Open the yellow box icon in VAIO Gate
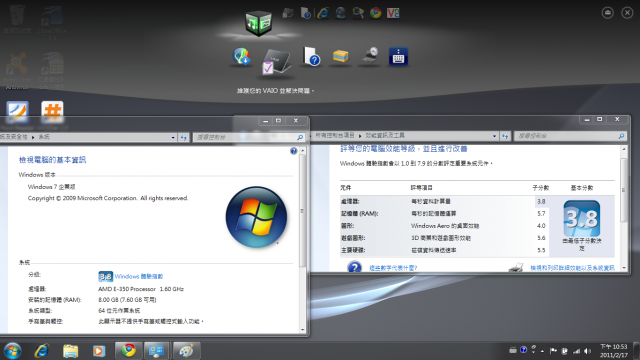 (x=340, y=56)
